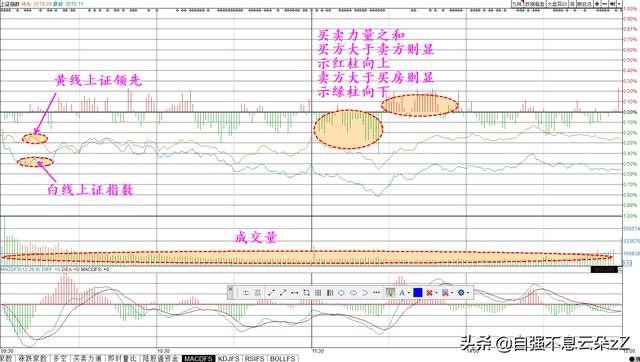The width and height of the screenshot is (640, 362).
Task: Switch to the 涨跌家数 indicator tab
Action: point(32,358)
